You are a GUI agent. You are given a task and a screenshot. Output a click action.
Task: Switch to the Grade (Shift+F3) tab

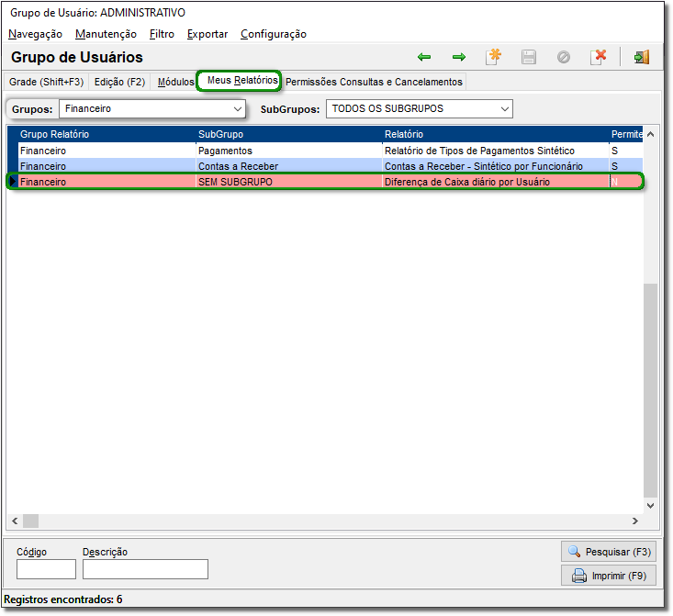coord(46,82)
